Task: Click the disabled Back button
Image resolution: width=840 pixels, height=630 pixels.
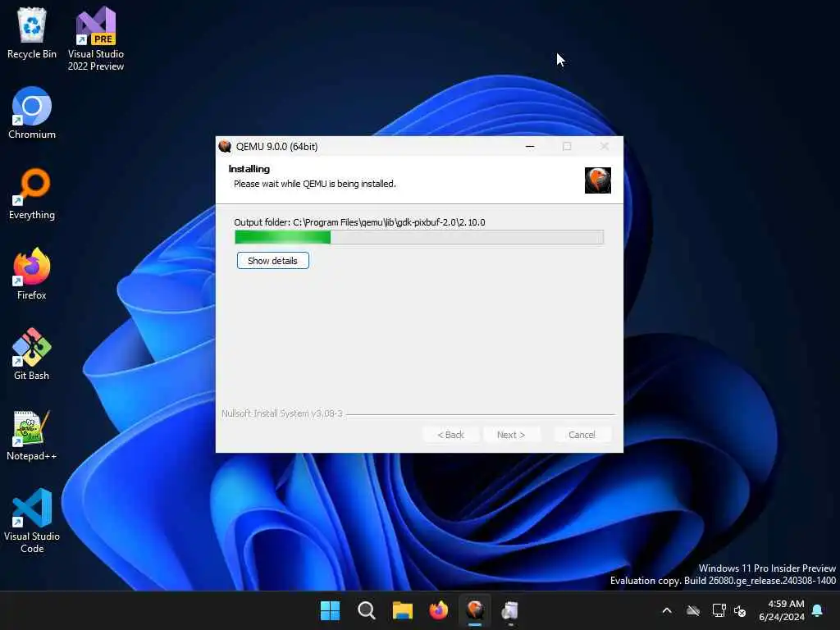Action: [450, 435]
